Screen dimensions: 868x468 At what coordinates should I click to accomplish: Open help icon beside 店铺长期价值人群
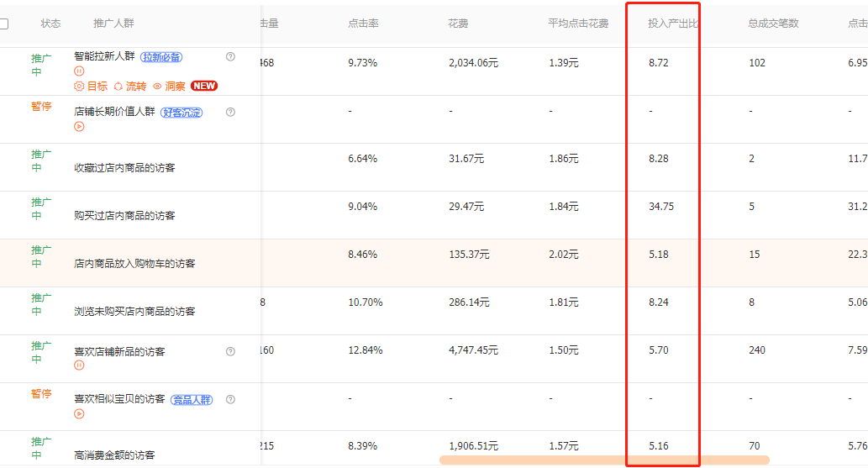click(x=230, y=112)
